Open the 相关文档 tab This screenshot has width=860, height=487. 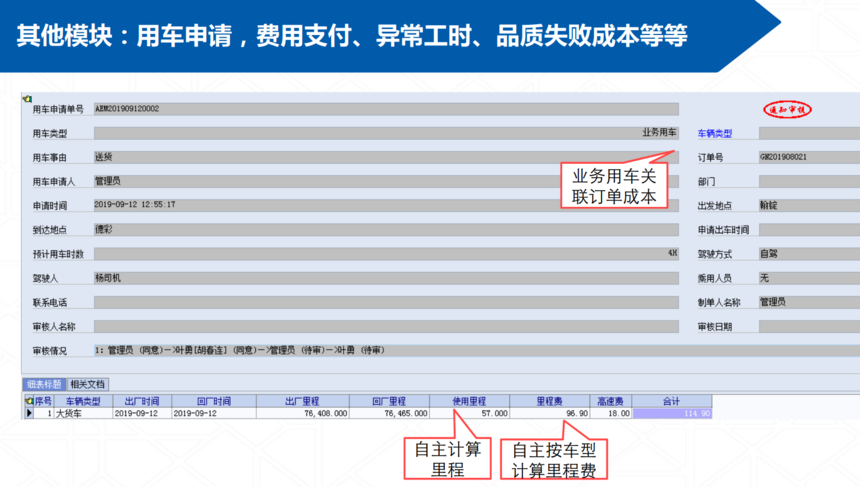coord(87,384)
